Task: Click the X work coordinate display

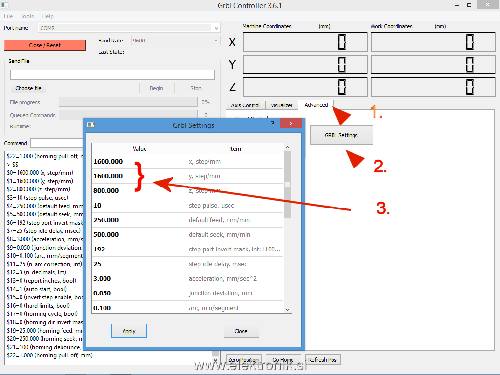Action: click(433, 42)
